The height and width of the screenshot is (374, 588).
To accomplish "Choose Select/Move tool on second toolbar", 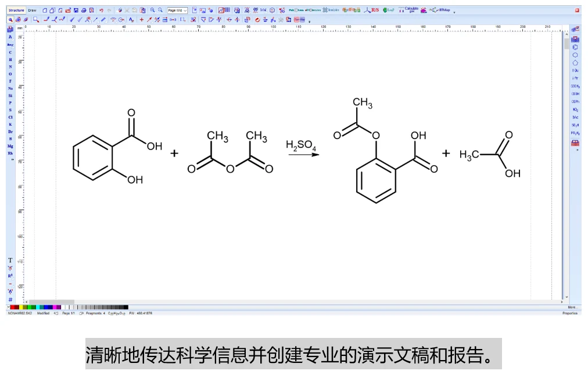I will 10,20.
